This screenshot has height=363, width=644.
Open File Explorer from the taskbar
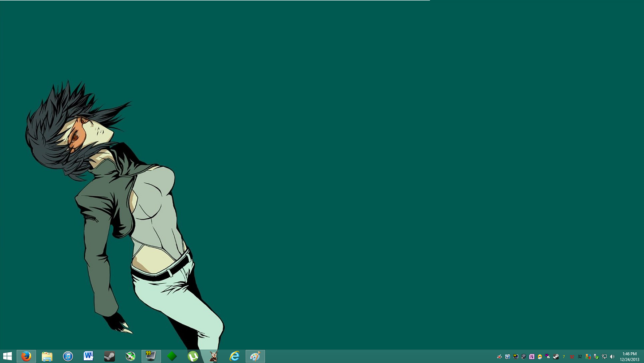pyautogui.click(x=47, y=356)
